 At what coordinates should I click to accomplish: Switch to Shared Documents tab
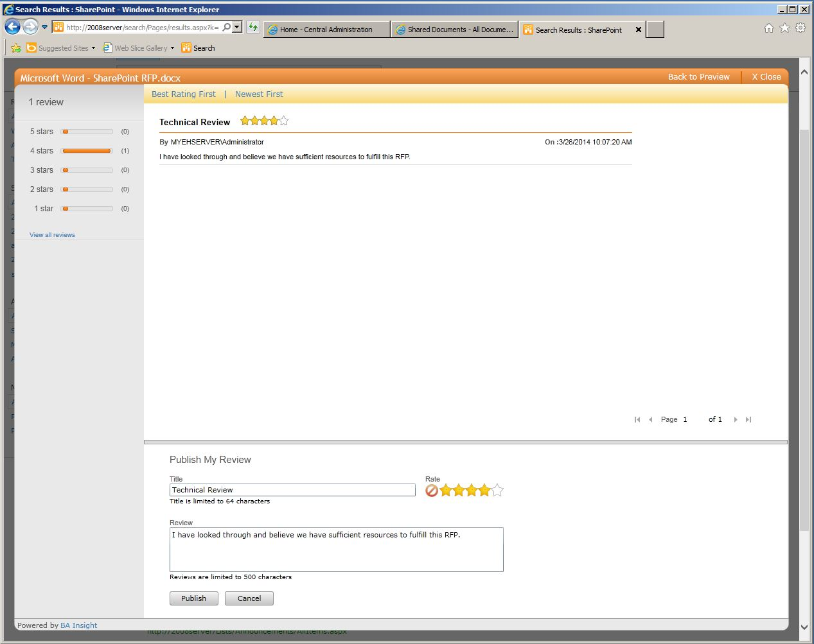454,30
